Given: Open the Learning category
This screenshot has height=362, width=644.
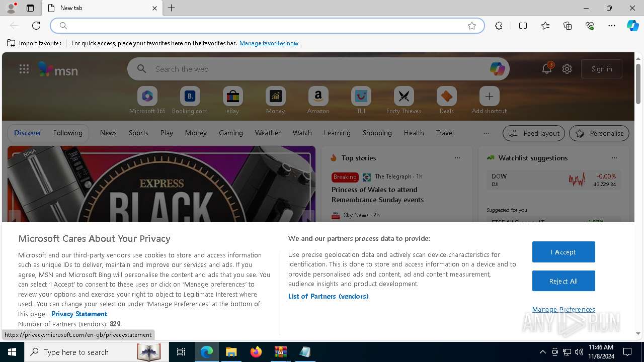Looking at the screenshot, I should [x=337, y=133].
